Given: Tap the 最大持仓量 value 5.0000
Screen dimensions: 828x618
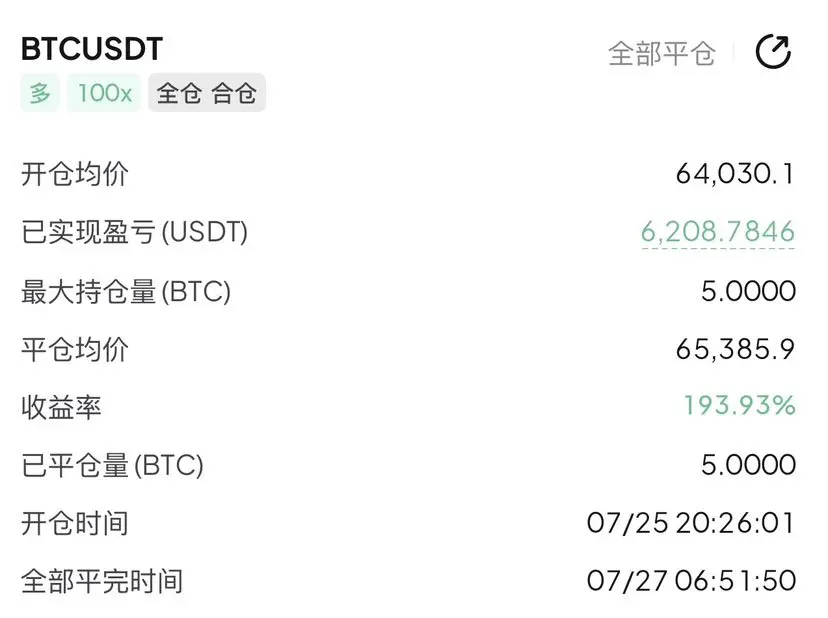Looking at the screenshot, I should (748, 291).
